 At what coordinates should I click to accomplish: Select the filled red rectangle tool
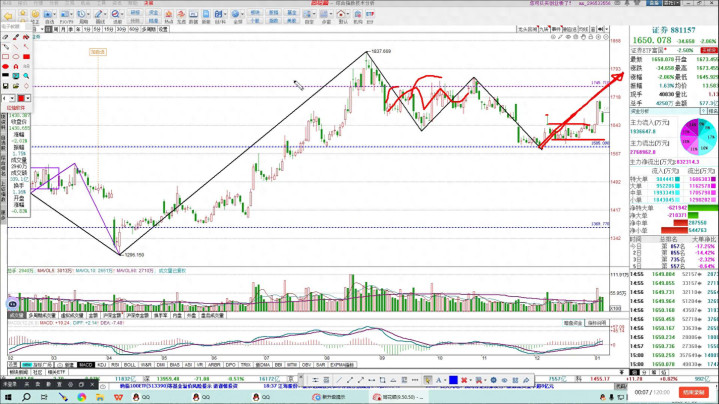coord(26,57)
